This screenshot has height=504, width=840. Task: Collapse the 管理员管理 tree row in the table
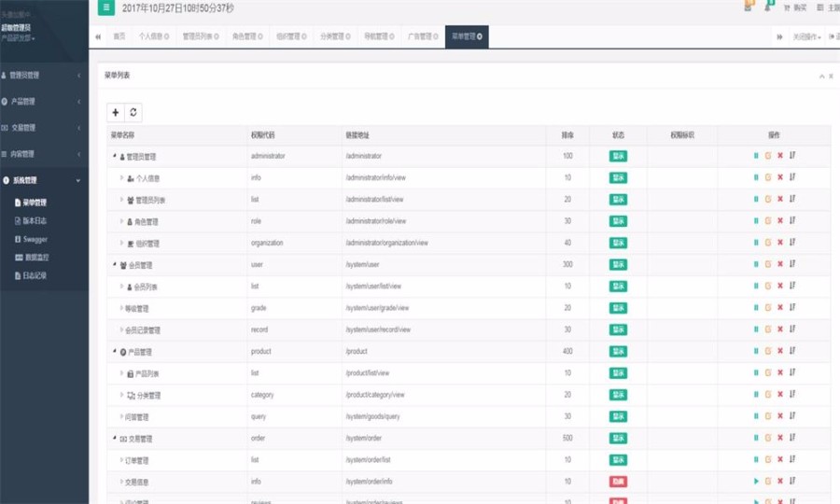[x=115, y=156]
